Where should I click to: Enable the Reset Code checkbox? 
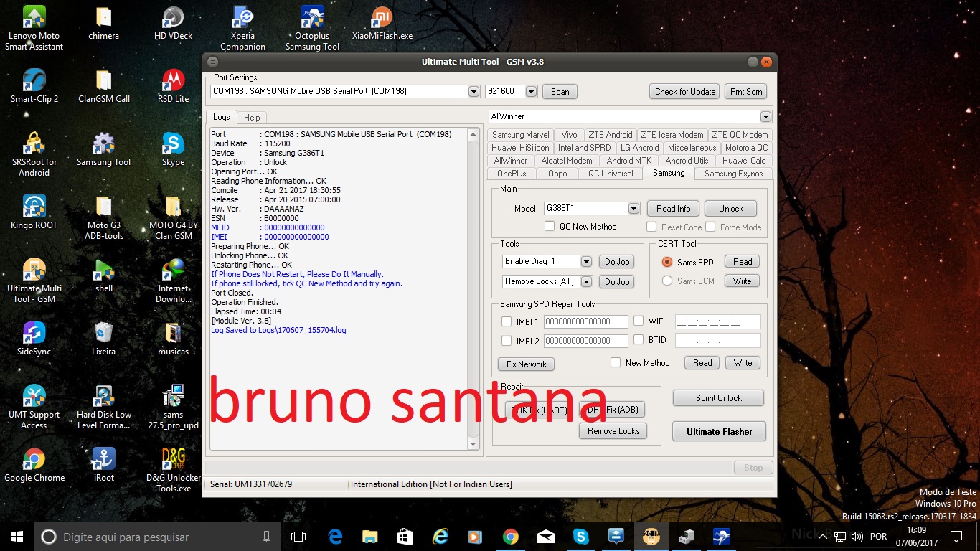[x=651, y=227]
